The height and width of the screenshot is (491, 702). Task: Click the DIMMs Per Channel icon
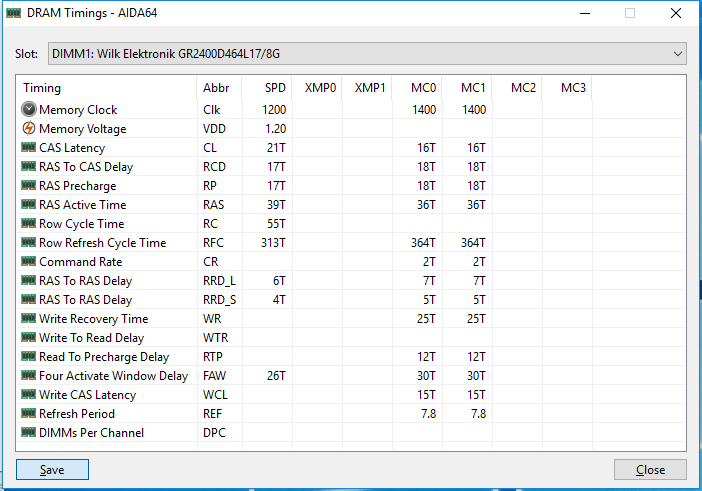pos(28,433)
